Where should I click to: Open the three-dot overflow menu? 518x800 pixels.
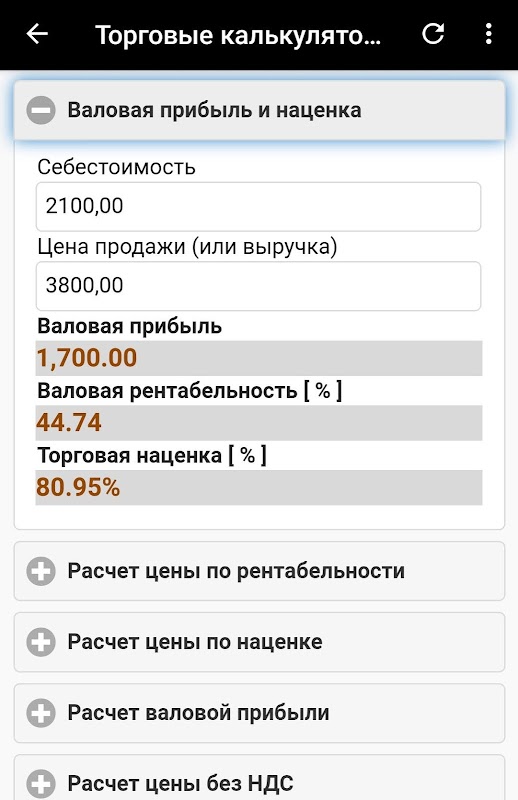point(488,34)
